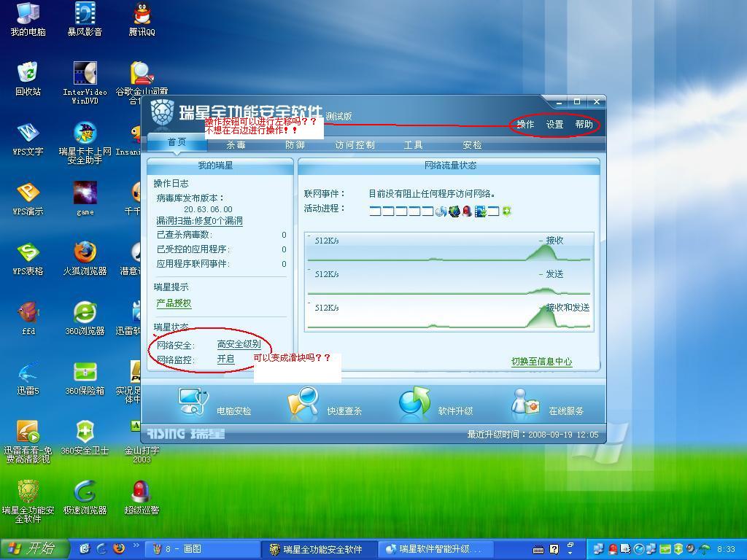Click the green shield plus process icon

[506, 211]
